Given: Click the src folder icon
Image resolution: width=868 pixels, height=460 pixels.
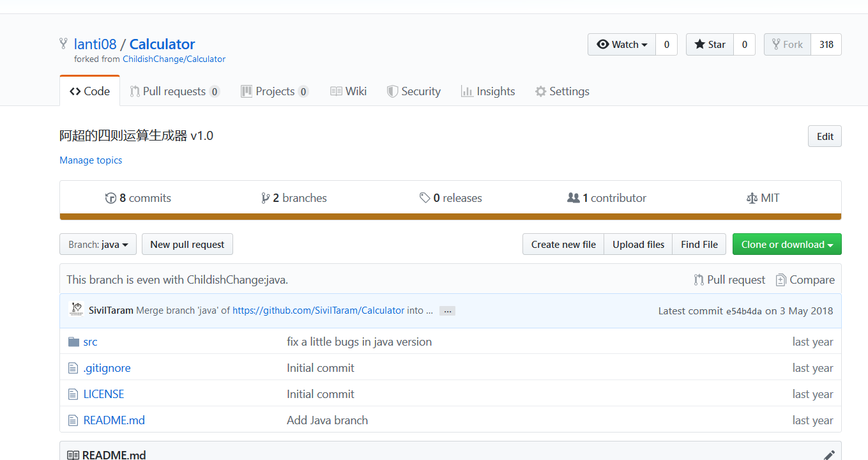Looking at the screenshot, I should click(73, 342).
